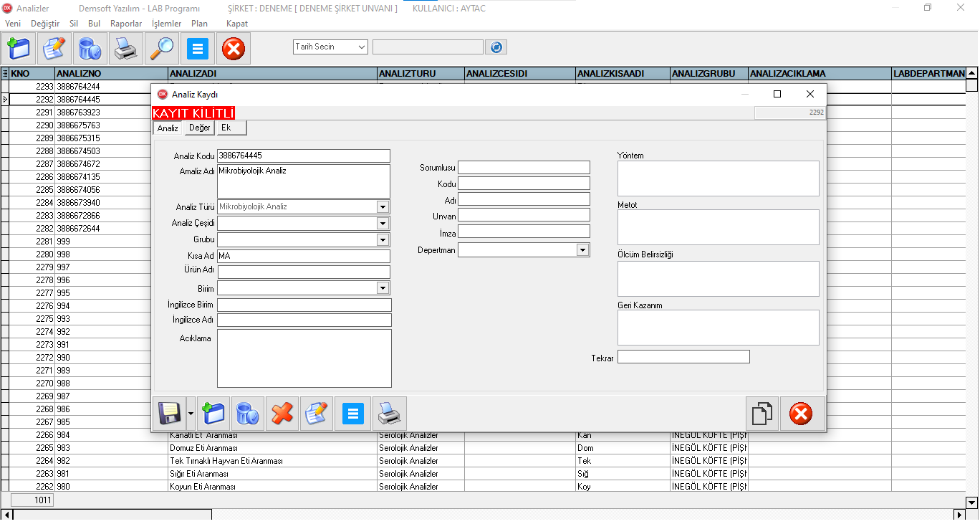Maximize the Analiz Kaydı dialog window
980x524 pixels.
click(777, 94)
